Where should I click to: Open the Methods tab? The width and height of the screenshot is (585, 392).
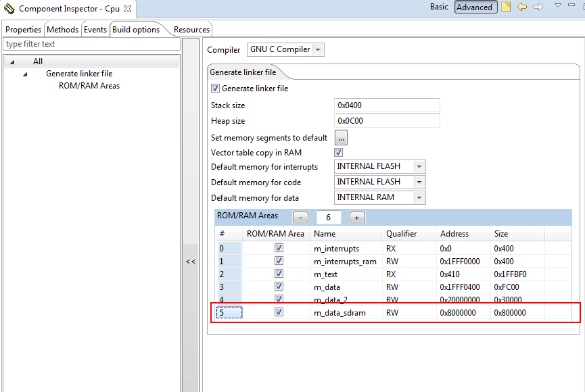(x=62, y=30)
